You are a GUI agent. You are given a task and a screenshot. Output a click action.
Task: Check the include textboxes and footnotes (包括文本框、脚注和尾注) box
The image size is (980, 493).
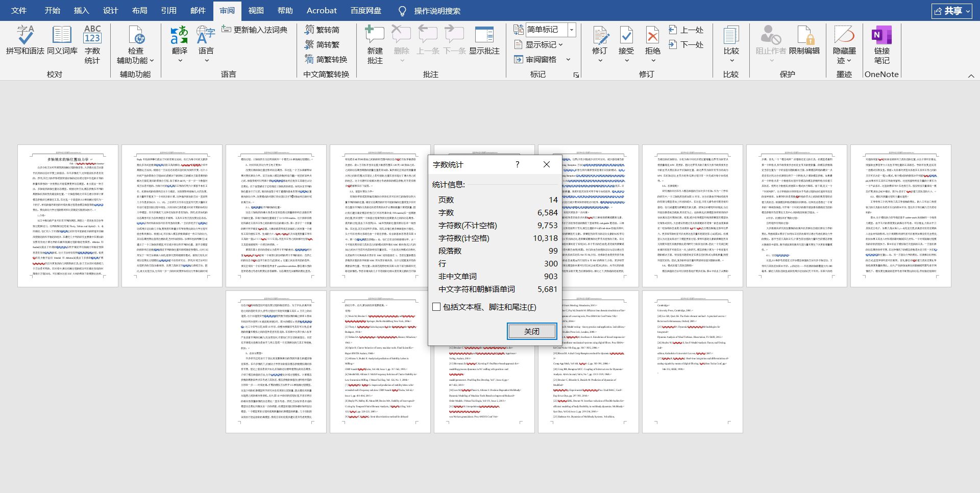436,307
